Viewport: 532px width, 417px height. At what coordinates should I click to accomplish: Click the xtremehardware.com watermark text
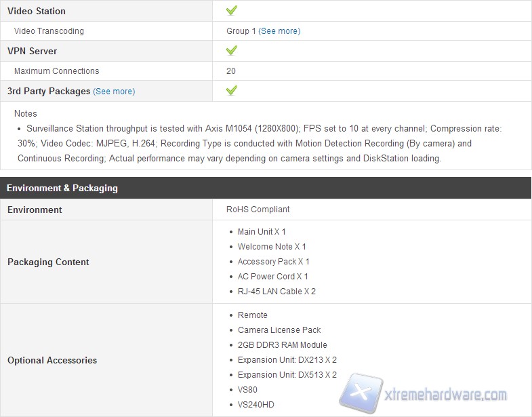pyautogui.click(x=444, y=395)
